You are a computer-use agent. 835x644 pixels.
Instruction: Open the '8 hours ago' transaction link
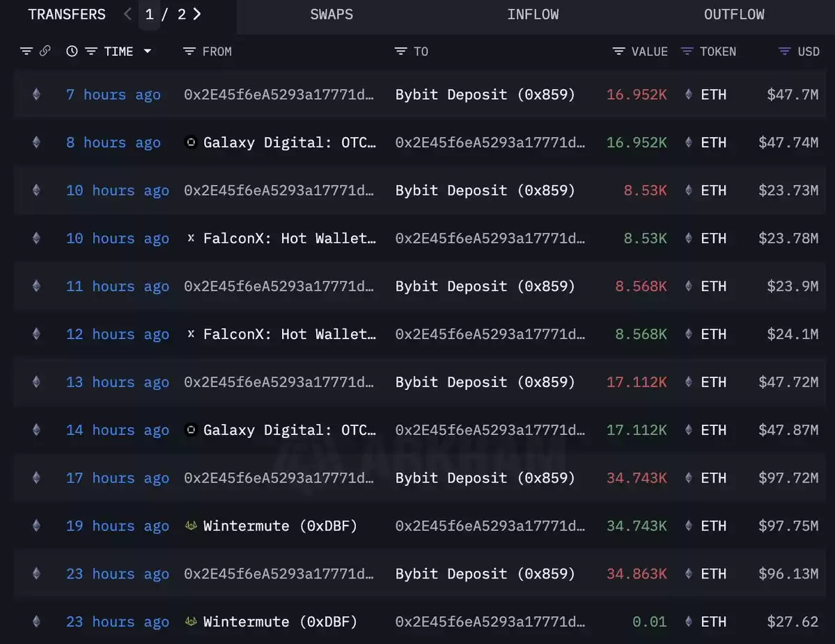coord(113,143)
